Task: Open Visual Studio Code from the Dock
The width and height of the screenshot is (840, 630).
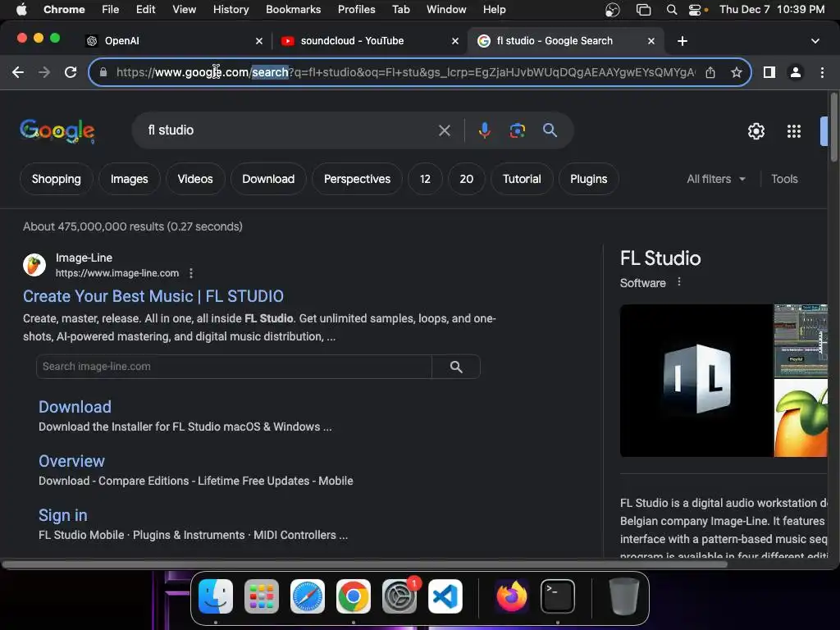Action: point(445,596)
